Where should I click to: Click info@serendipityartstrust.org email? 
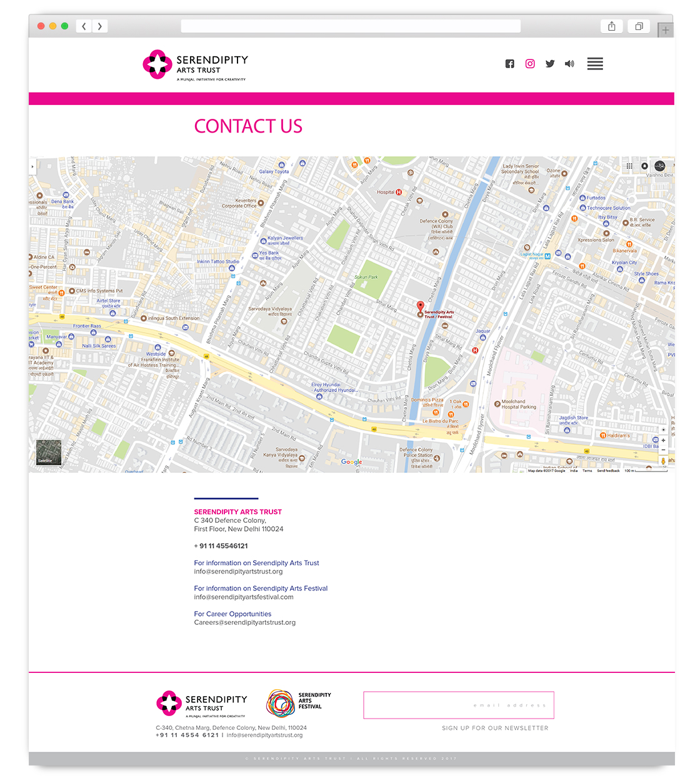[238, 572]
